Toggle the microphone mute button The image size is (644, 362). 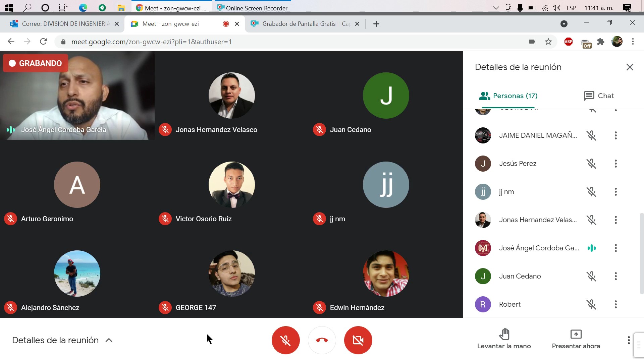pyautogui.click(x=286, y=340)
